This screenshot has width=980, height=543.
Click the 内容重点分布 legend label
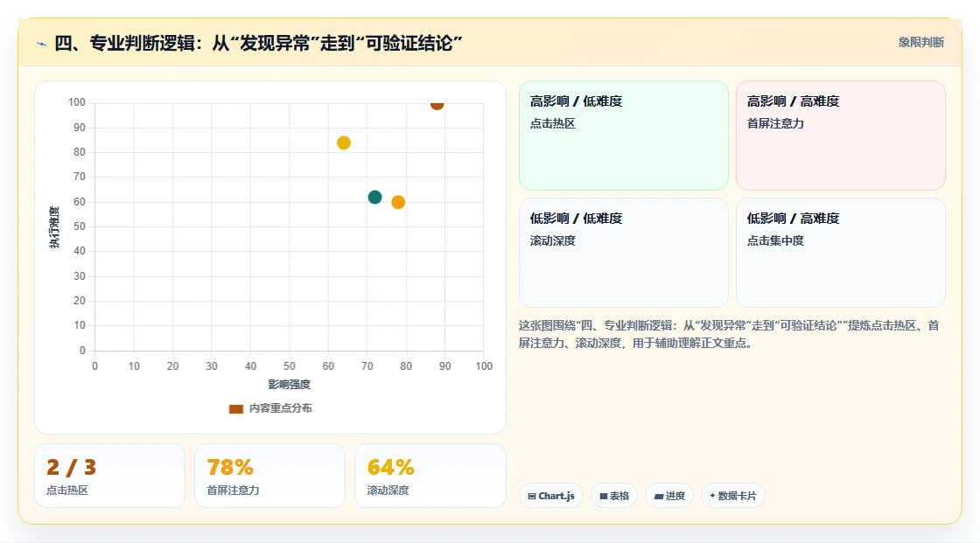[x=280, y=408]
